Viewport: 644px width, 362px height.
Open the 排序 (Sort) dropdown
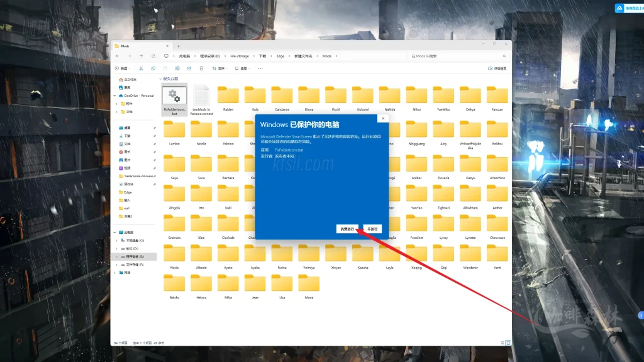[x=219, y=69]
